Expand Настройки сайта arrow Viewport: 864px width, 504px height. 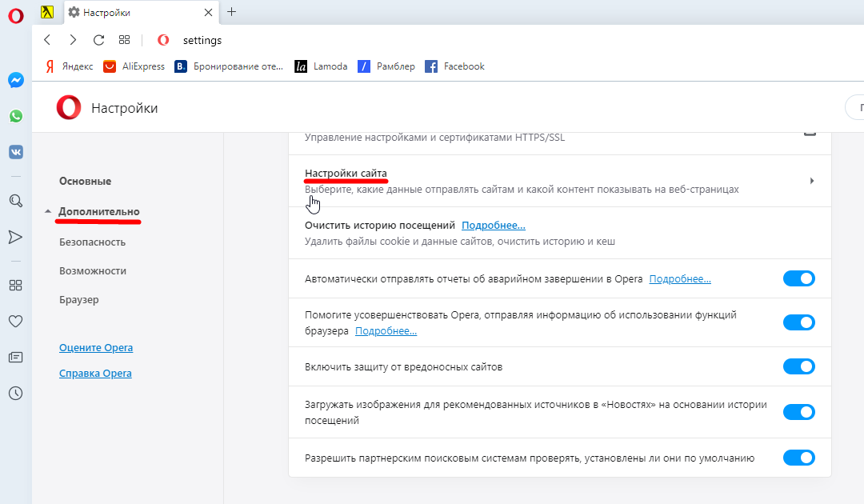(x=812, y=181)
